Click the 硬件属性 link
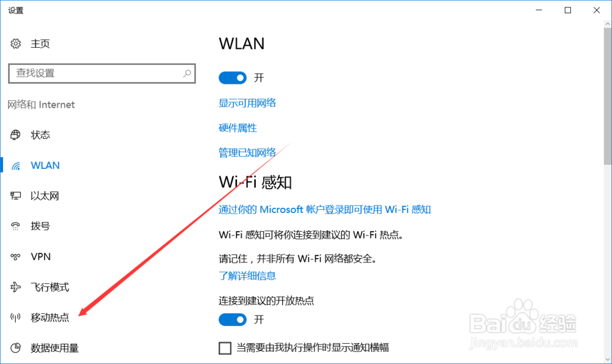 tap(237, 128)
